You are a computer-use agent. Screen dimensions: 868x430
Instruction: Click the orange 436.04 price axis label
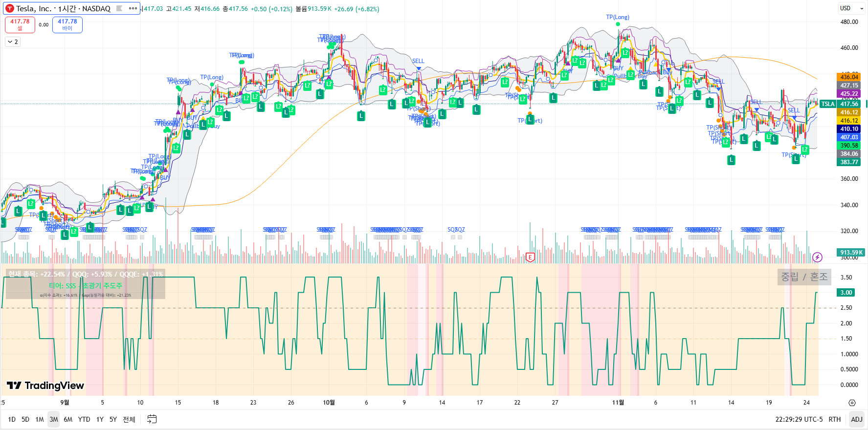[849, 77]
